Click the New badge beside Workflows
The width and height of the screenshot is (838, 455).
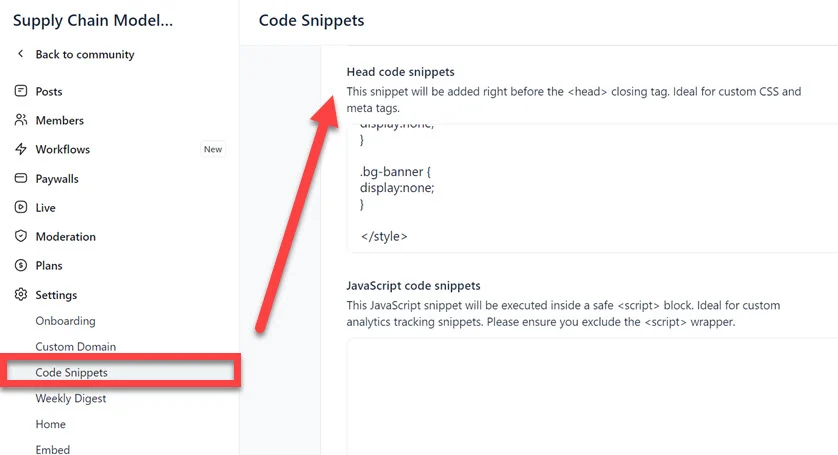tap(213, 149)
